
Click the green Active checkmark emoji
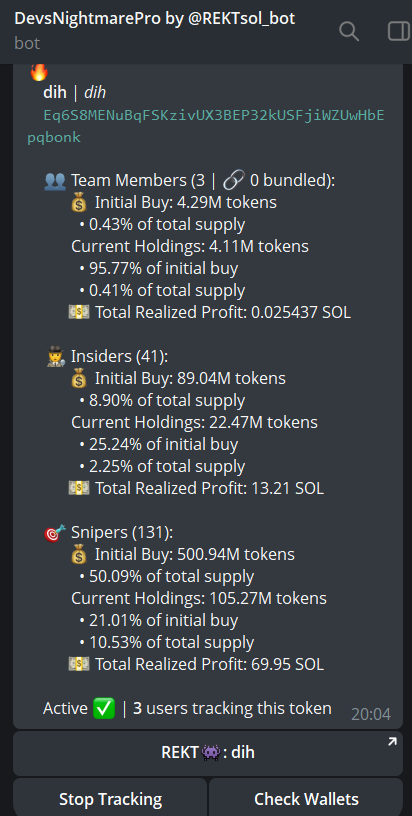[103, 708]
